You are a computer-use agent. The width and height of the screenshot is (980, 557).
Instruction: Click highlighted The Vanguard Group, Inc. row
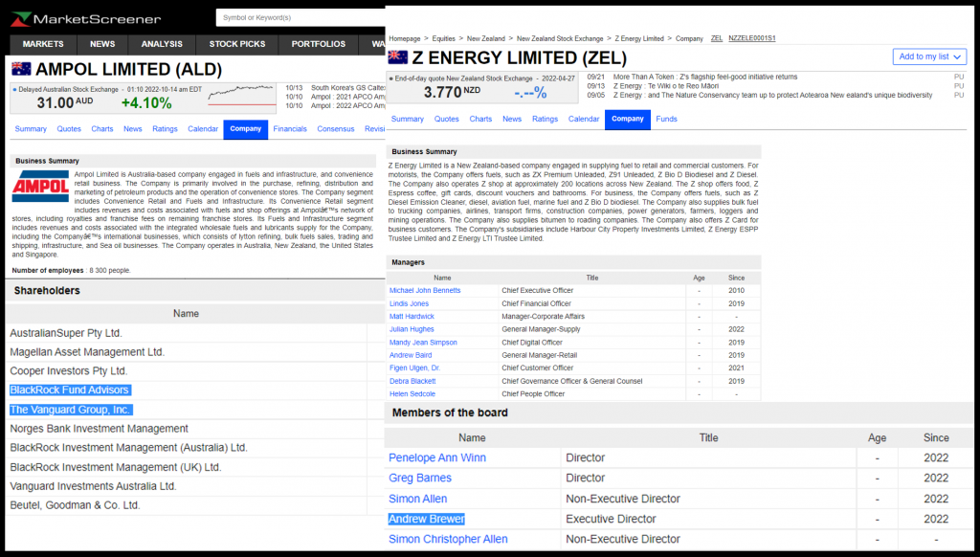71,410
